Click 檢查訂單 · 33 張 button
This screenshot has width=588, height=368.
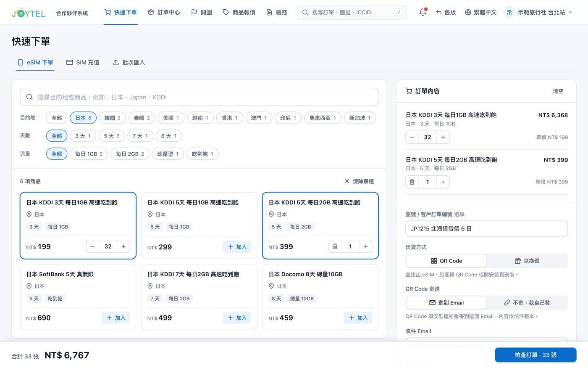click(535, 355)
